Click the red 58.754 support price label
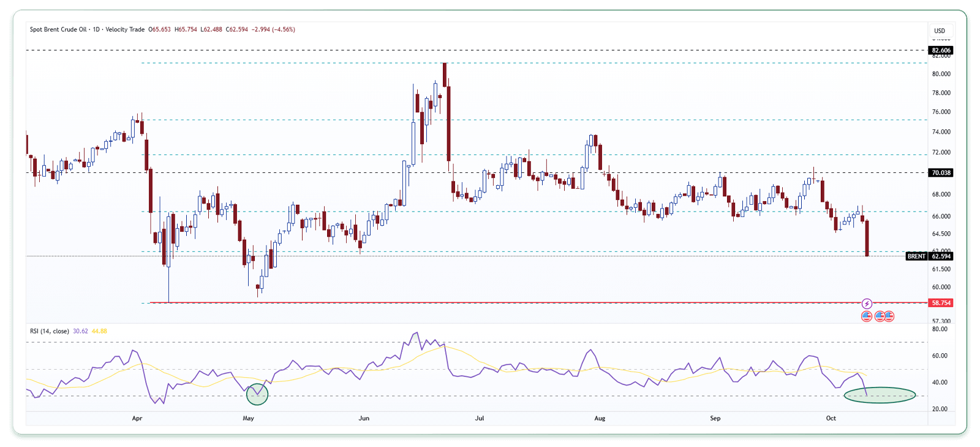Image resolution: width=980 pixels, height=447 pixels. [x=941, y=303]
